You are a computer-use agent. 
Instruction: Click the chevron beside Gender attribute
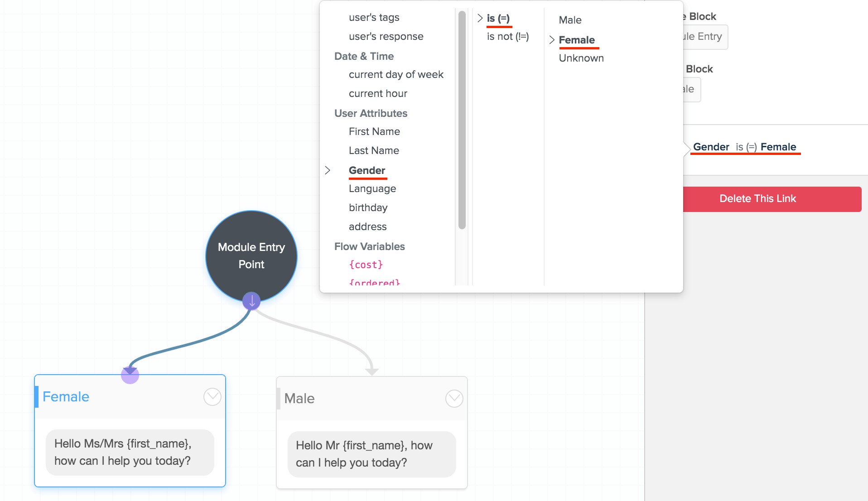coord(328,170)
